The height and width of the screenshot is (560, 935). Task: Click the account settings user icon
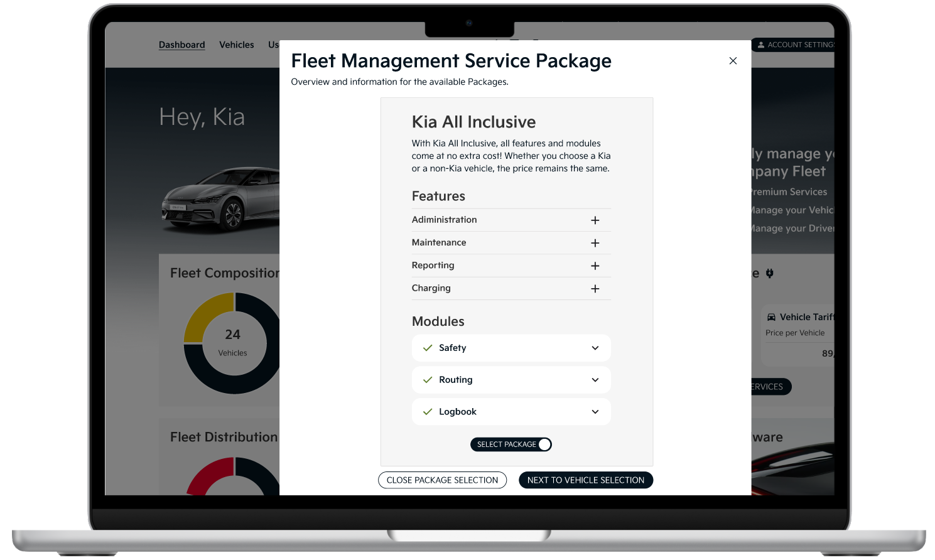(761, 45)
